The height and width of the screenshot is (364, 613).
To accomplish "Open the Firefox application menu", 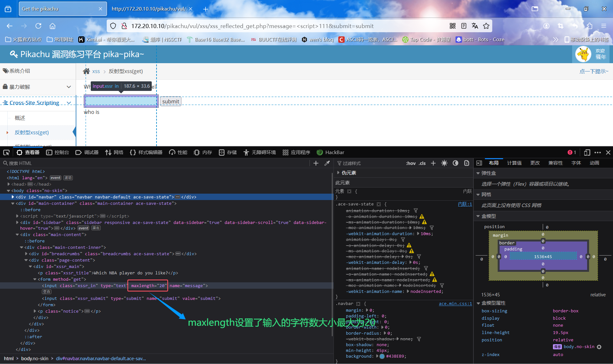I will coord(604,26).
